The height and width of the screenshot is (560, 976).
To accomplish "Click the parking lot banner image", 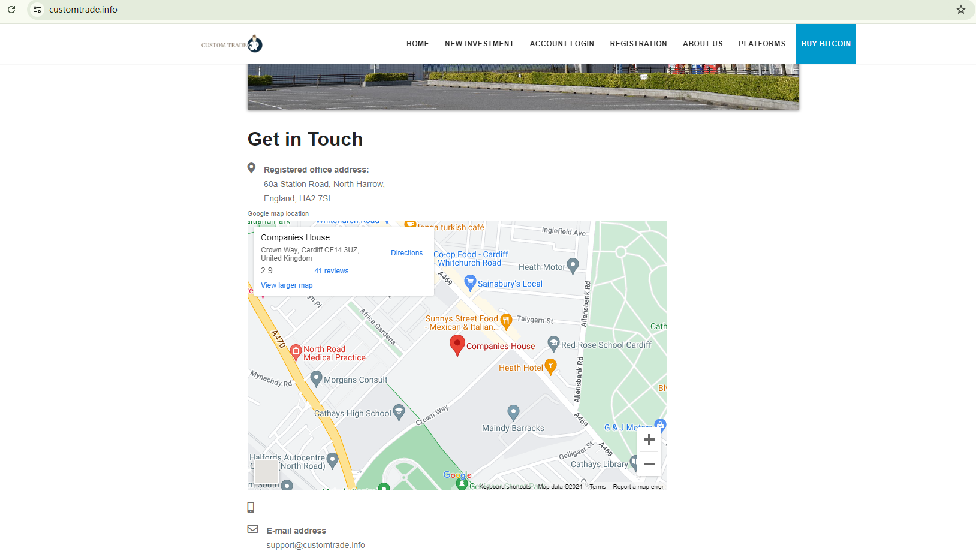I will point(523,87).
